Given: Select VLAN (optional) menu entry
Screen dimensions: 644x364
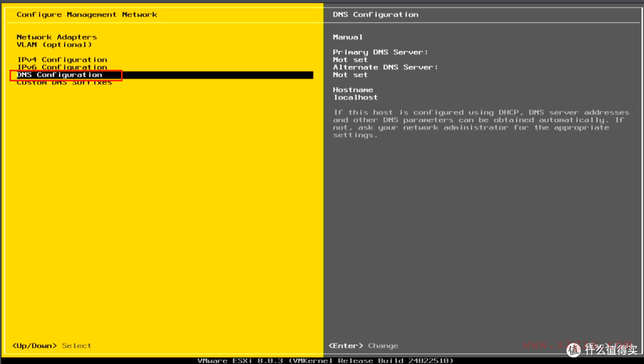Looking at the screenshot, I should [54, 45].
